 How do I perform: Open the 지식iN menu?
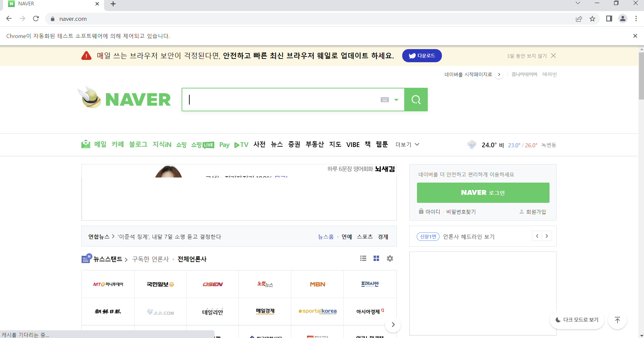[162, 144]
